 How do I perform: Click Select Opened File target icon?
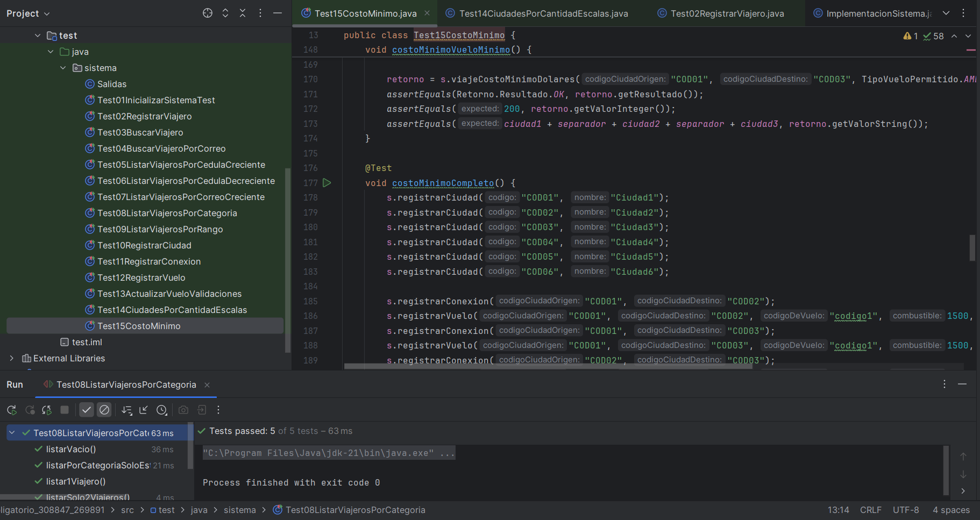[208, 13]
